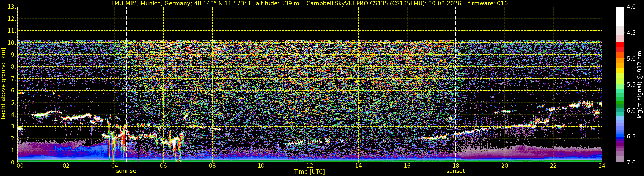Screen dimensions: 644x176
Task: Click the time axis tick label 06
Action: coord(163,166)
